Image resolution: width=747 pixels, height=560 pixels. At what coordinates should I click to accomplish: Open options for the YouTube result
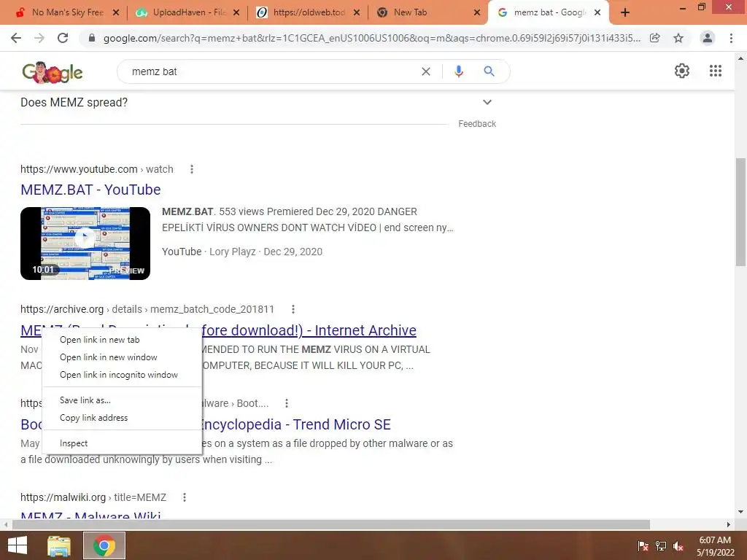pos(192,169)
